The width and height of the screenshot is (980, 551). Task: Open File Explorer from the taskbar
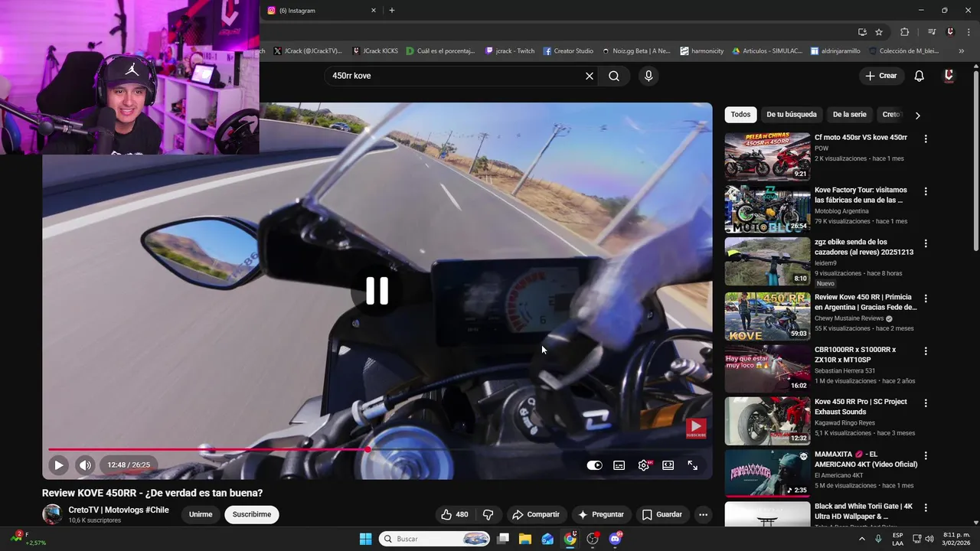[525, 539]
